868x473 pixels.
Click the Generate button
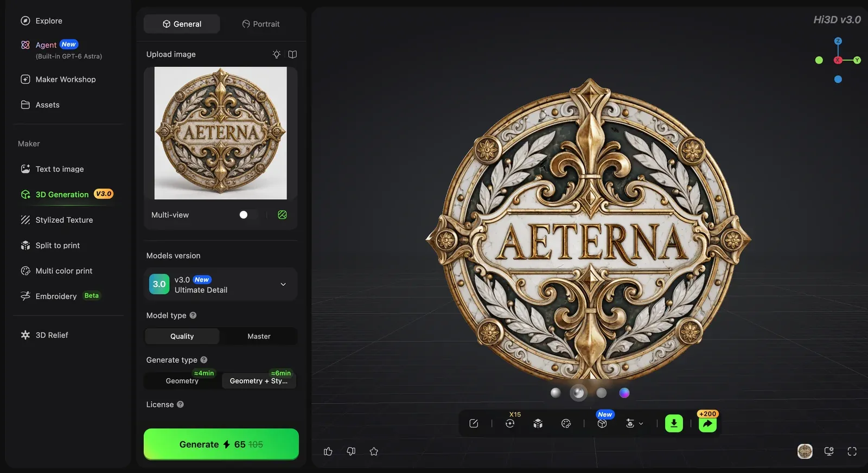click(x=221, y=444)
